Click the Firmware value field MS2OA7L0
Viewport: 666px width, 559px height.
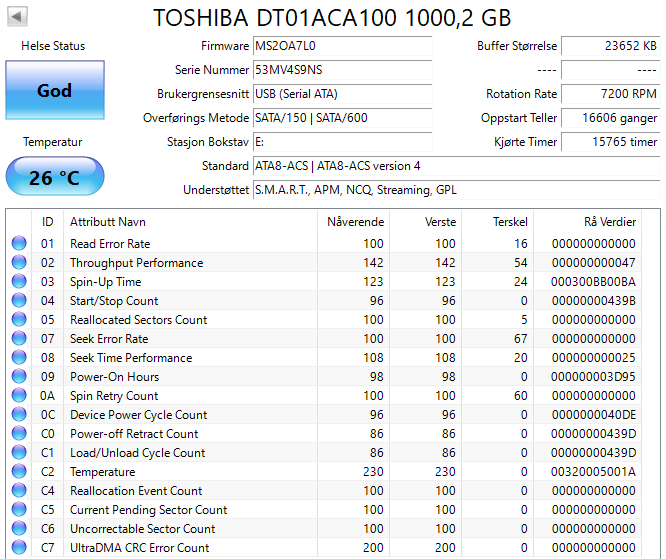(x=342, y=46)
